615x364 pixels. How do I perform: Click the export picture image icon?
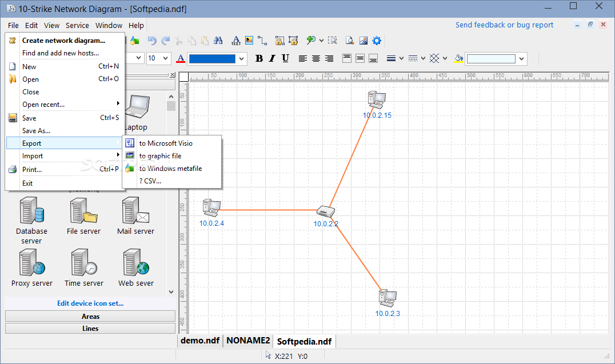364,41
